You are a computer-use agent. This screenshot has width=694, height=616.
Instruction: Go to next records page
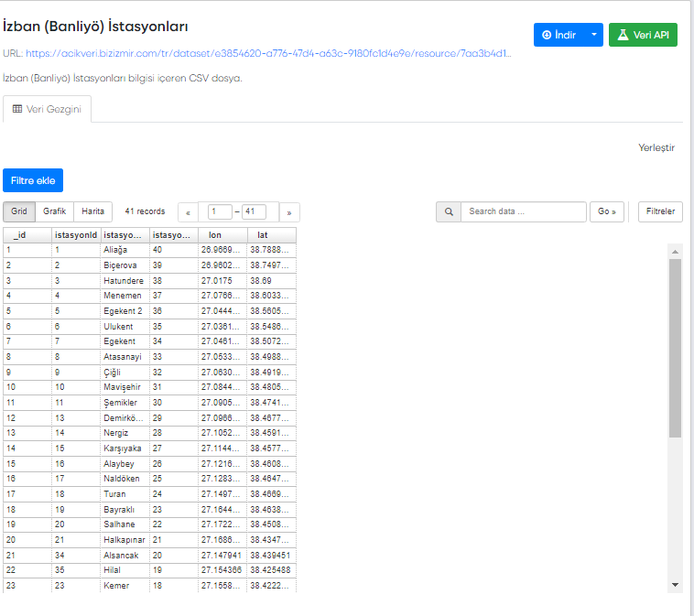pos(289,212)
